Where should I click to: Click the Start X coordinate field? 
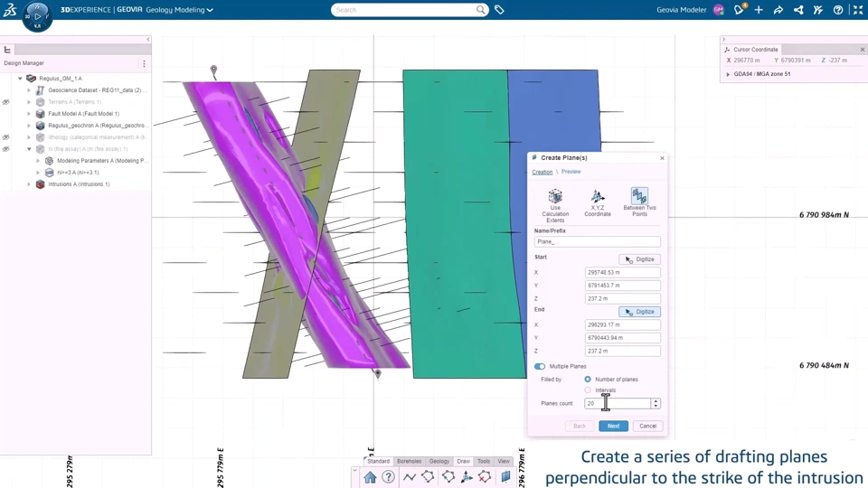(622, 272)
